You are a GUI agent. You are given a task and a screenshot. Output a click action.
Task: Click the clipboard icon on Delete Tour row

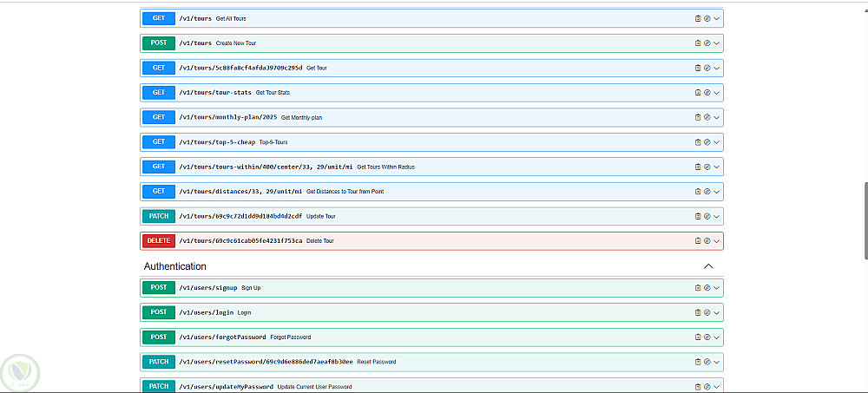698,241
